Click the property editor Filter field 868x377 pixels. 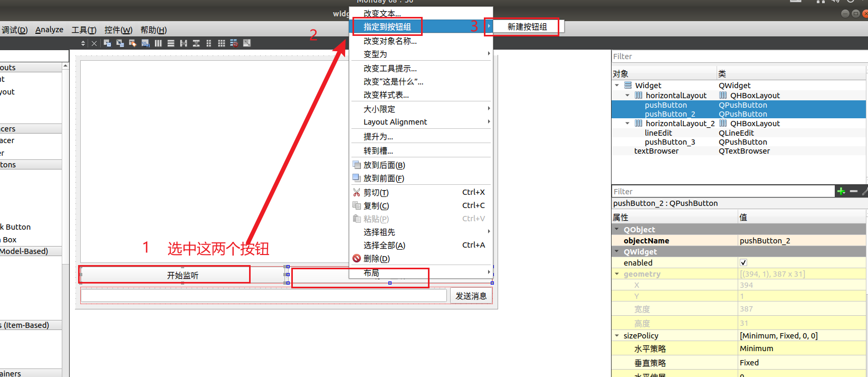pyautogui.click(x=723, y=191)
